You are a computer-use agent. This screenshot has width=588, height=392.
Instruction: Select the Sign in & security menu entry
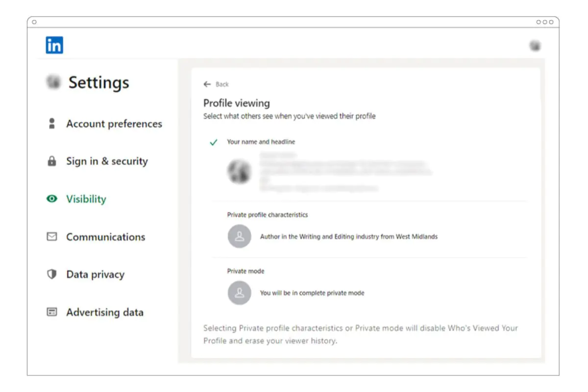(x=107, y=161)
